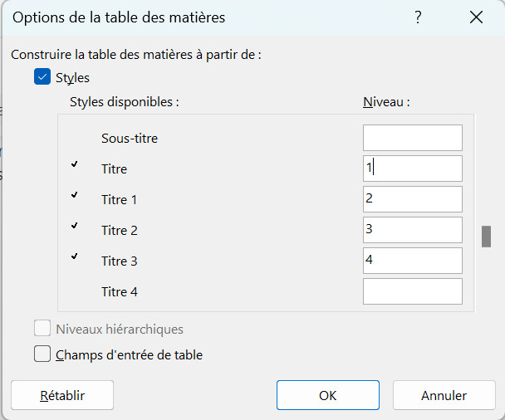Click the checkmark beside Titre 2
Screen dimensions: 505x420
coord(75,226)
